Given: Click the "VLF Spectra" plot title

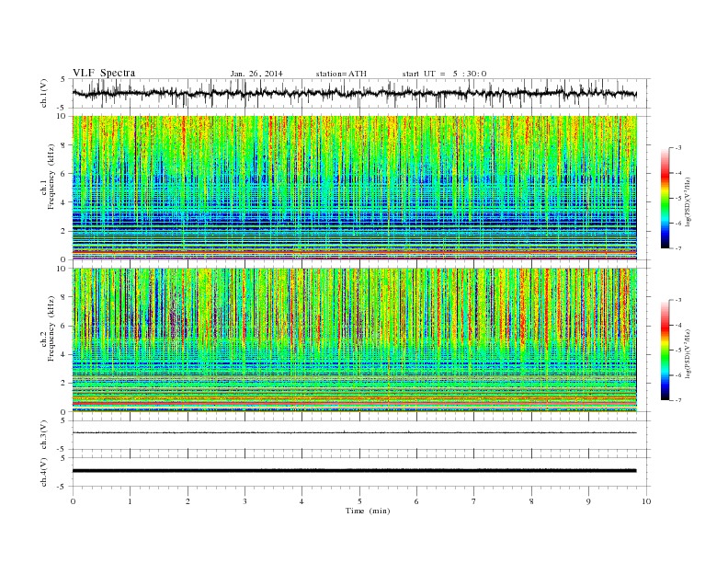Looking at the screenshot, I should point(104,73).
